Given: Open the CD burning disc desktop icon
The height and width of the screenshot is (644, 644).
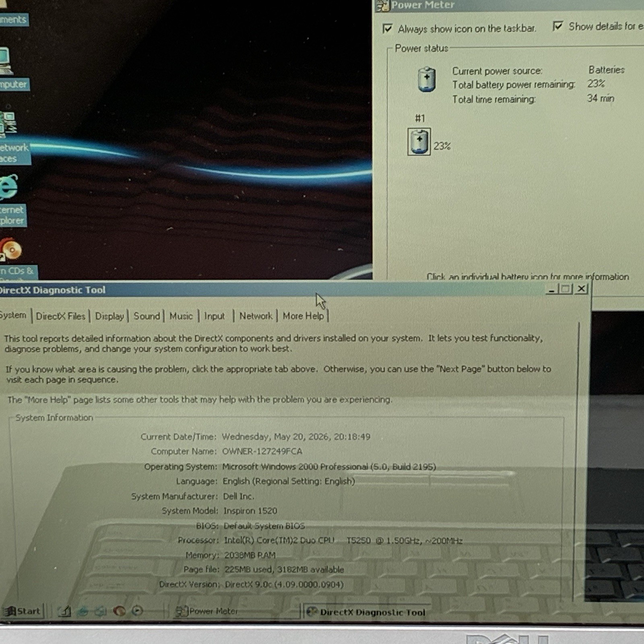Looking at the screenshot, I should tap(11, 249).
